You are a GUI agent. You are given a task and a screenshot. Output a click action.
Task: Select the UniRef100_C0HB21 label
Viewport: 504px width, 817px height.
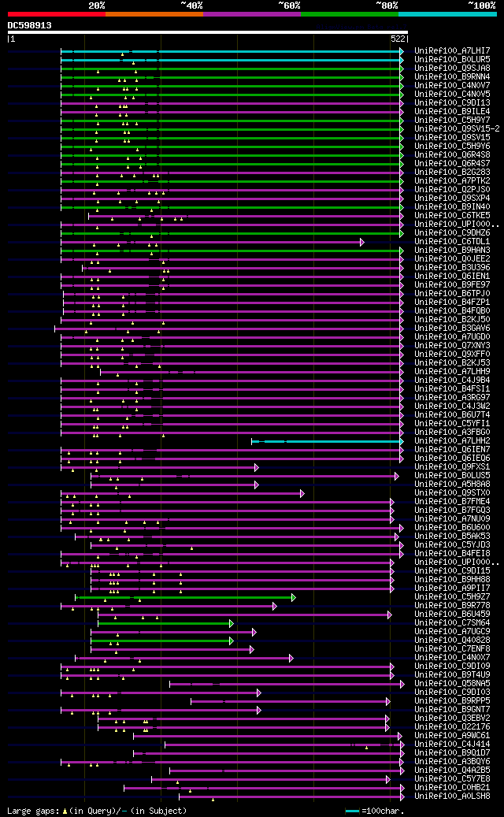point(452,789)
